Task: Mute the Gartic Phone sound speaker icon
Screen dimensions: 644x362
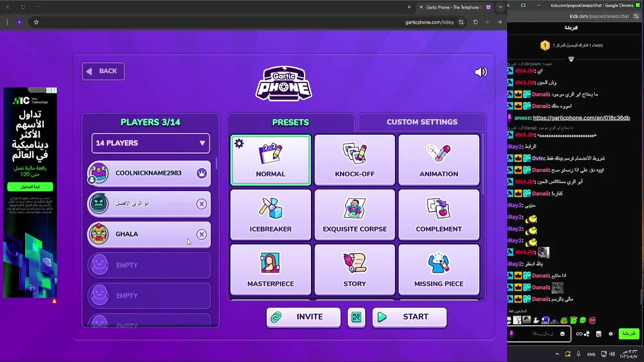Action: (481, 72)
